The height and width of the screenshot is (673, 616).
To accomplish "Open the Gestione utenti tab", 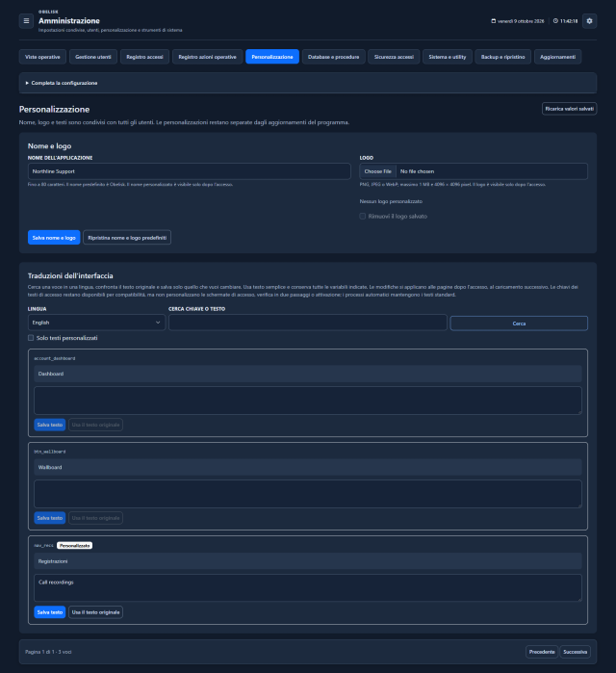I will pos(93,57).
